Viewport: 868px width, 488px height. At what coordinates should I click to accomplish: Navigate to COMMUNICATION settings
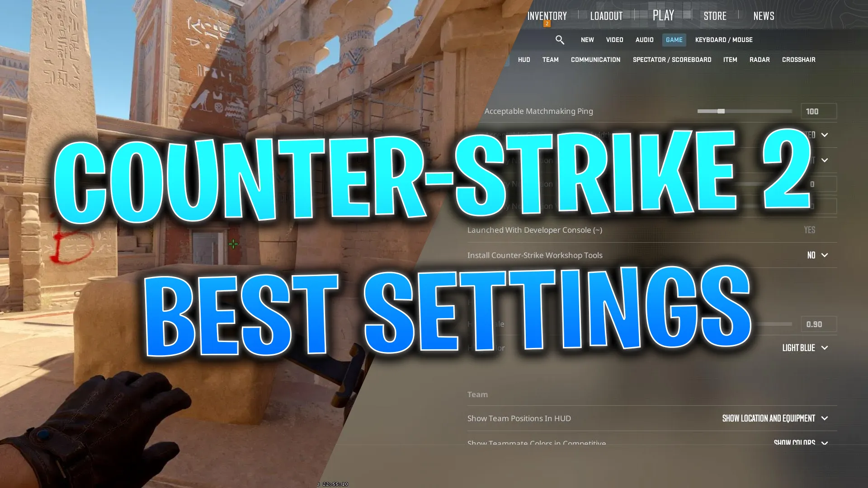tap(595, 60)
